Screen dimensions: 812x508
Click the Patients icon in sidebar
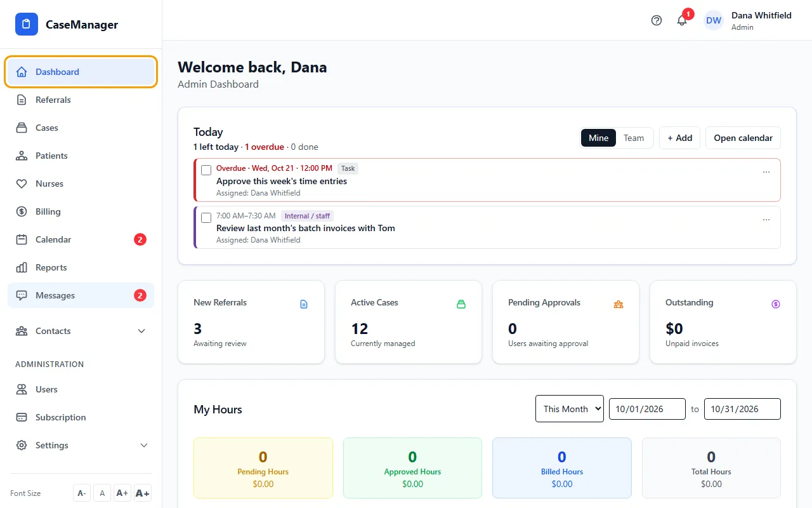[x=22, y=156]
